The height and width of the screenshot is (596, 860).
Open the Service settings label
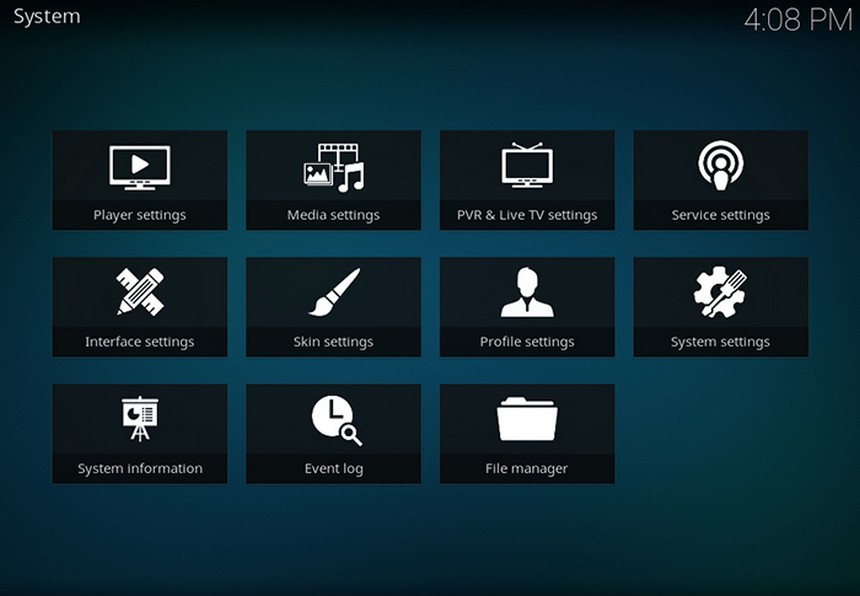click(x=721, y=215)
